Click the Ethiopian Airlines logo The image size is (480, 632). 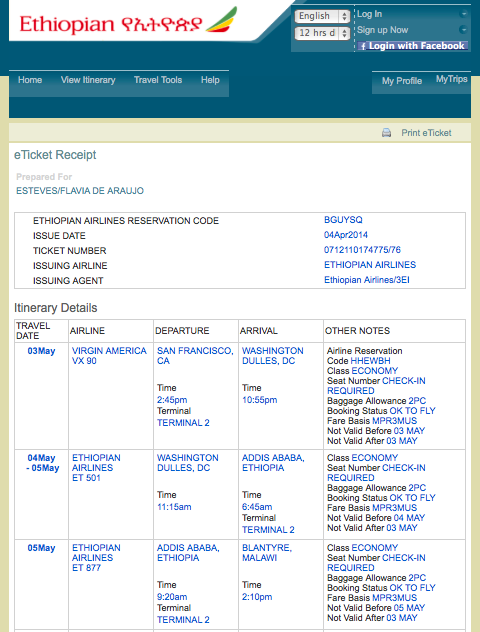[128, 22]
